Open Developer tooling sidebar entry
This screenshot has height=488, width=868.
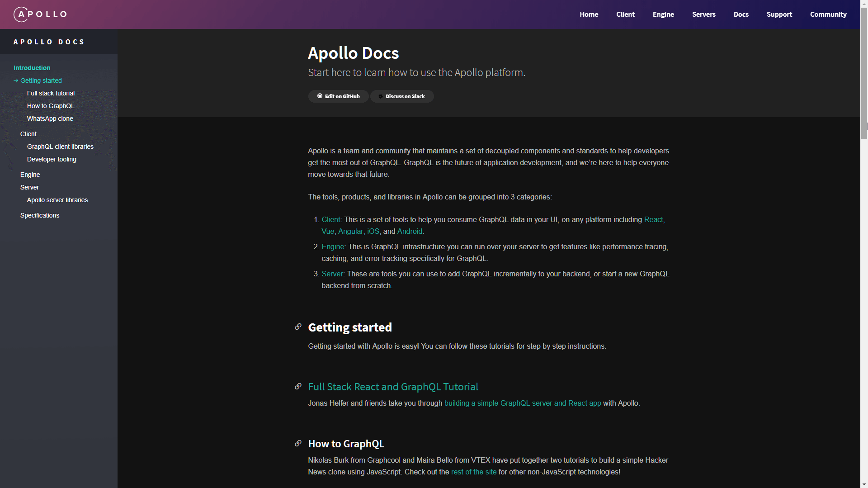click(x=52, y=159)
